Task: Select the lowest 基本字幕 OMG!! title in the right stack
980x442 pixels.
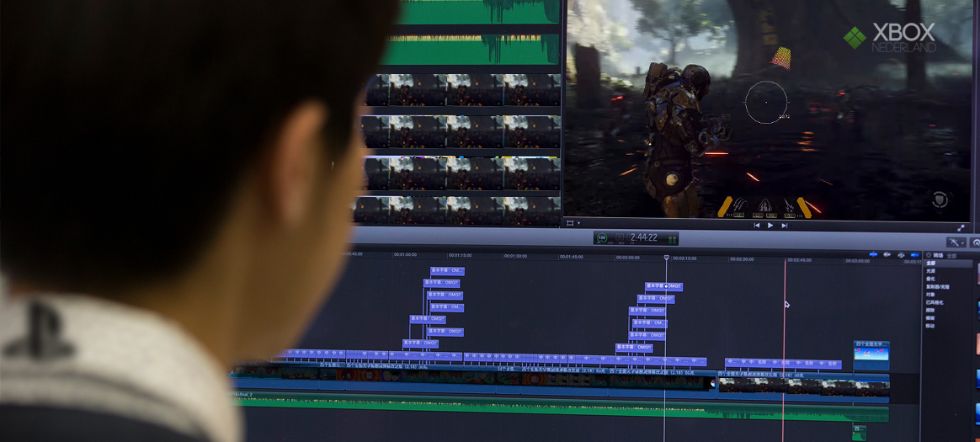Action: pyautogui.click(x=634, y=348)
